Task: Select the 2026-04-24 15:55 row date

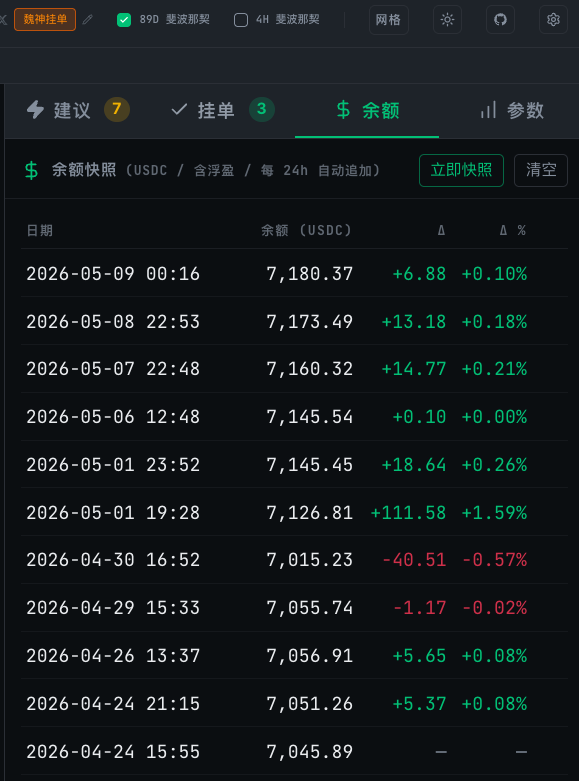Action: pyautogui.click(x=113, y=752)
